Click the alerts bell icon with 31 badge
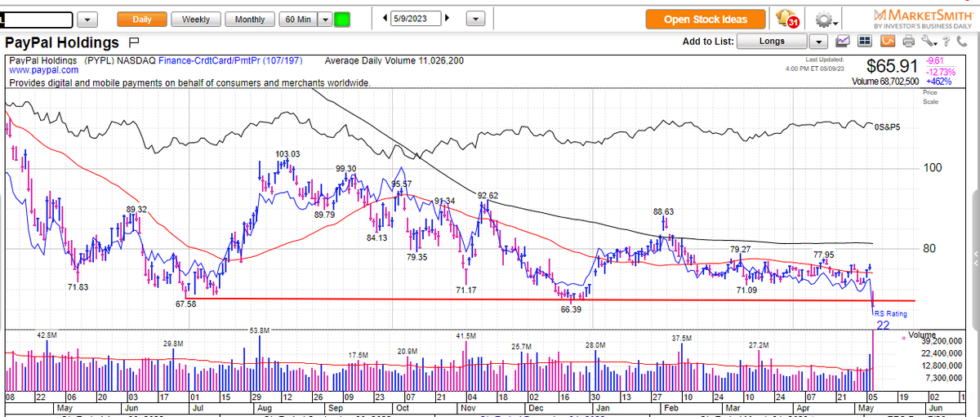The width and height of the screenshot is (980, 417). click(x=788, y=19)
